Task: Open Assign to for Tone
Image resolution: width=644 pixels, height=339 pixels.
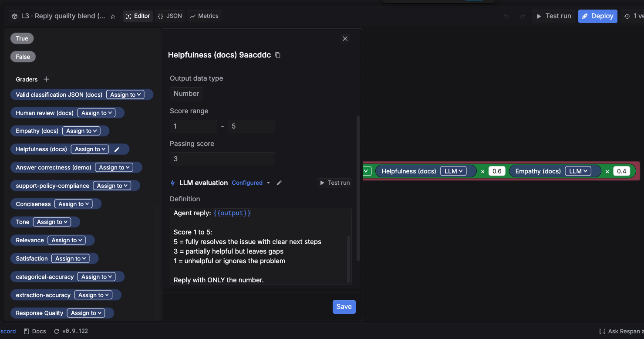Action: (x=52, y=222)
